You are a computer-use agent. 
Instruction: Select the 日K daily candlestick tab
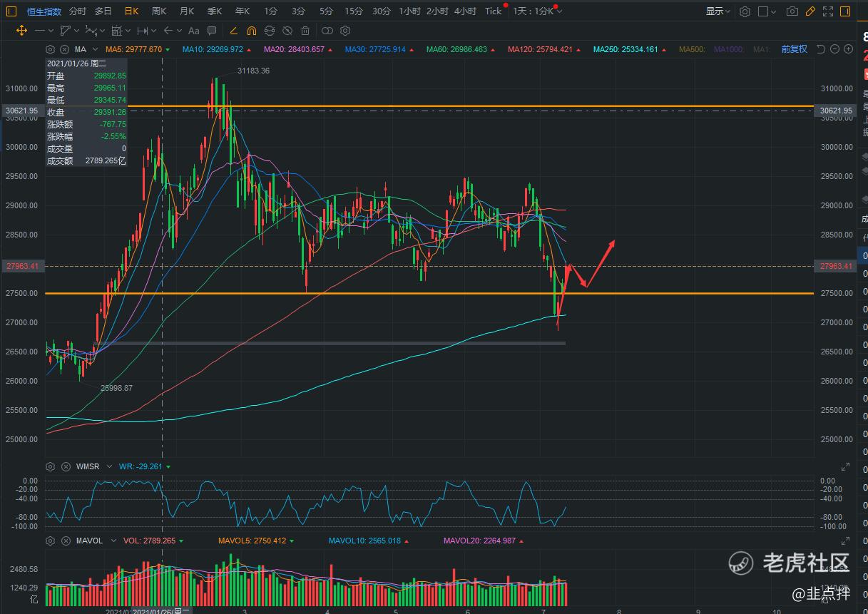click(x=131, y=11)
